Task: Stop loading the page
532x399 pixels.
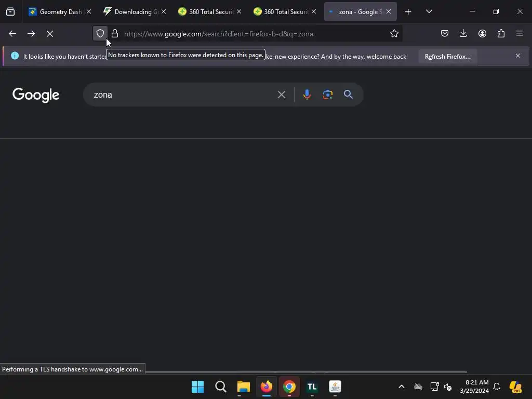Action: 50,34
